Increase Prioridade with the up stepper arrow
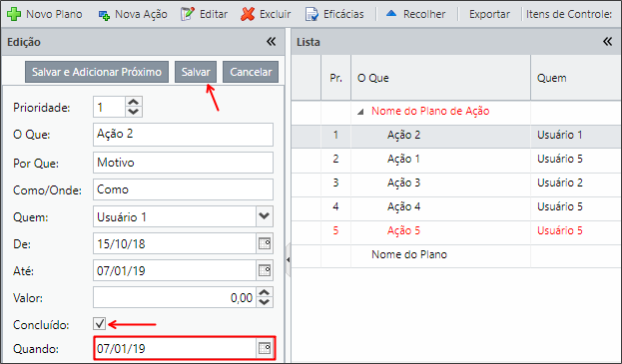The image size is (622, 364). click(x=134, y=102)
